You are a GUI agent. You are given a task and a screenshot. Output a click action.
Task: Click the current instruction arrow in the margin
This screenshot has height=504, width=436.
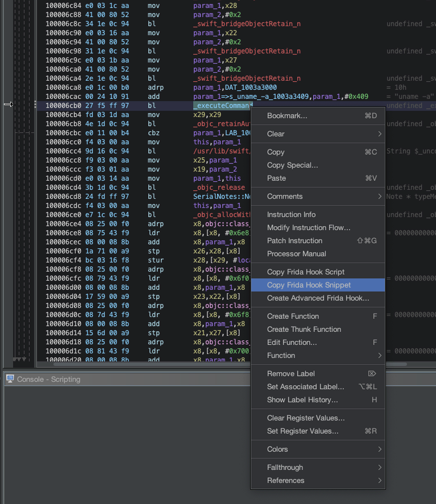(x=9, y=105)
